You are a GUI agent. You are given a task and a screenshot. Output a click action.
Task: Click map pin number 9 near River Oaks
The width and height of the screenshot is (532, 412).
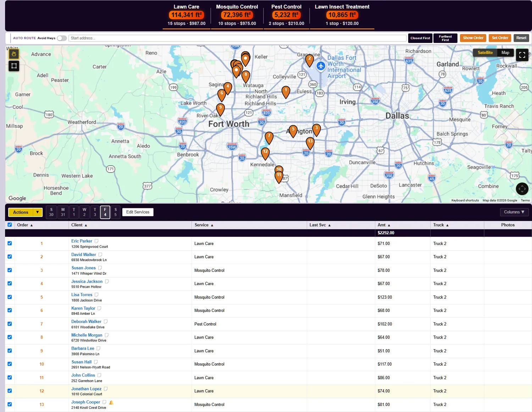pyautogui.click(x=220, y=109)
